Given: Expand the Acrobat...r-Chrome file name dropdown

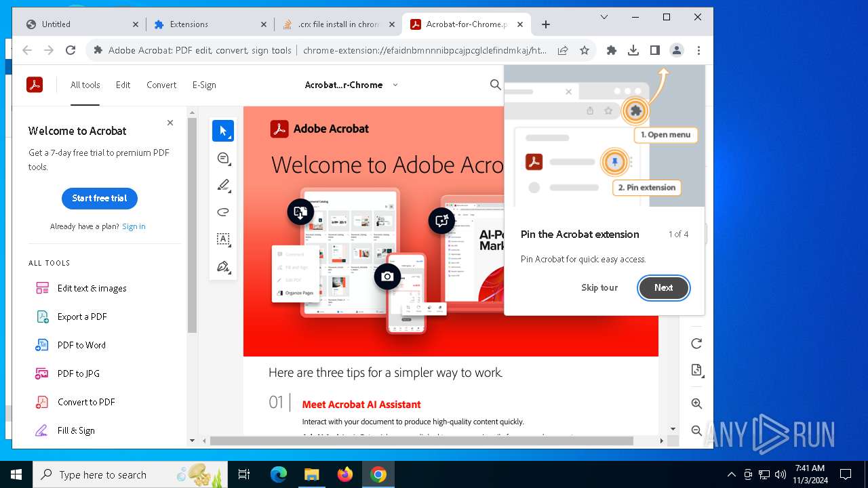Looking at the screenshot, I should [395, 85].
